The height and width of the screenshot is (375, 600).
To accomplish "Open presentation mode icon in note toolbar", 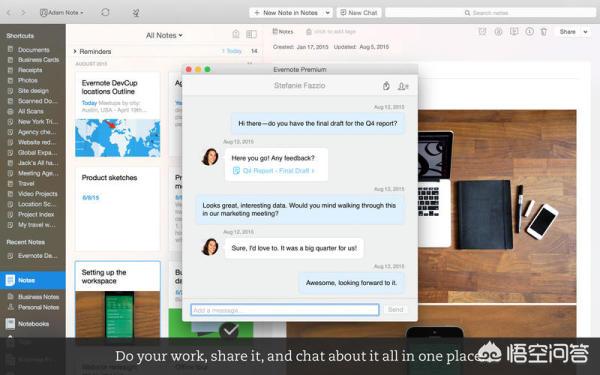I will point(514,32).
